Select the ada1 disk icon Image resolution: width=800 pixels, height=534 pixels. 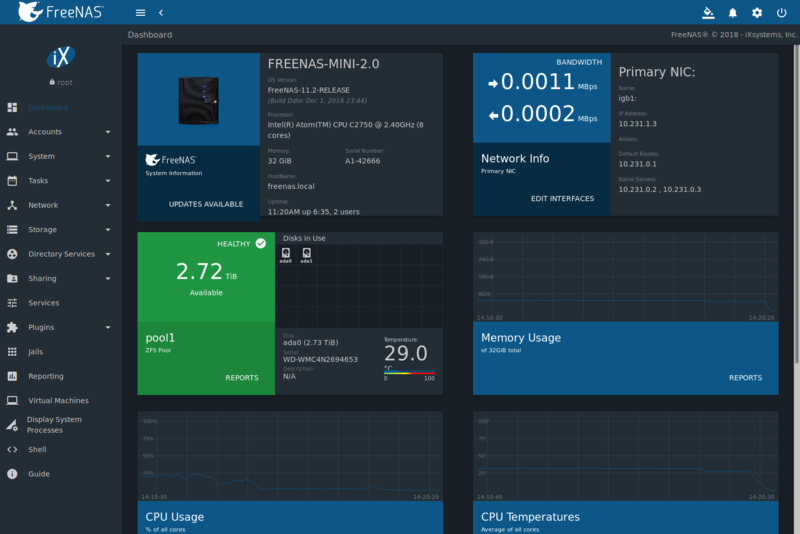click(306, 254)
